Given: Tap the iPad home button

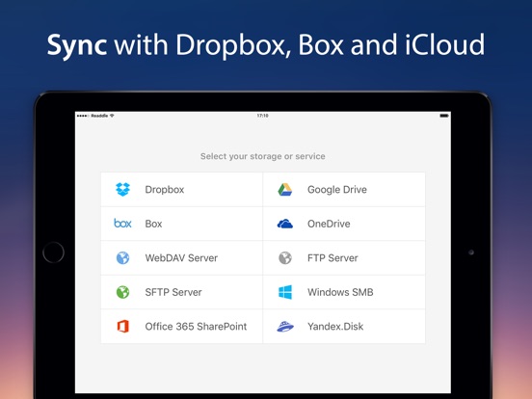Looking at the screenshot, I should click(x=53, y=253).
